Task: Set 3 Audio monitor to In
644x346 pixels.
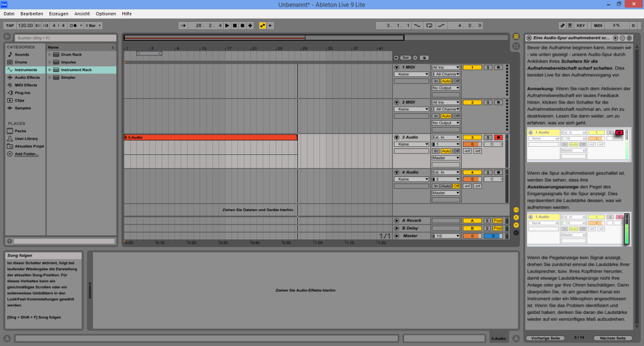Action: [x=436, y=151]
